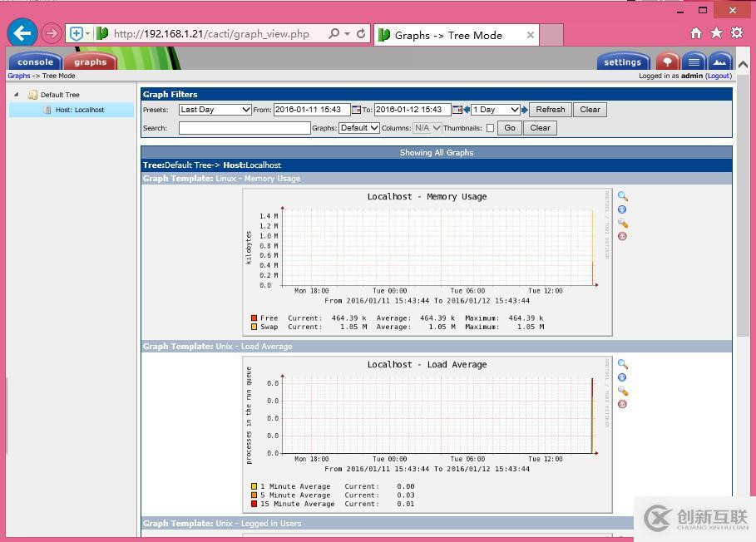The image size is (756, 542).
Task: Open the address bar dropdown arrow
Action: click(347, 34)
